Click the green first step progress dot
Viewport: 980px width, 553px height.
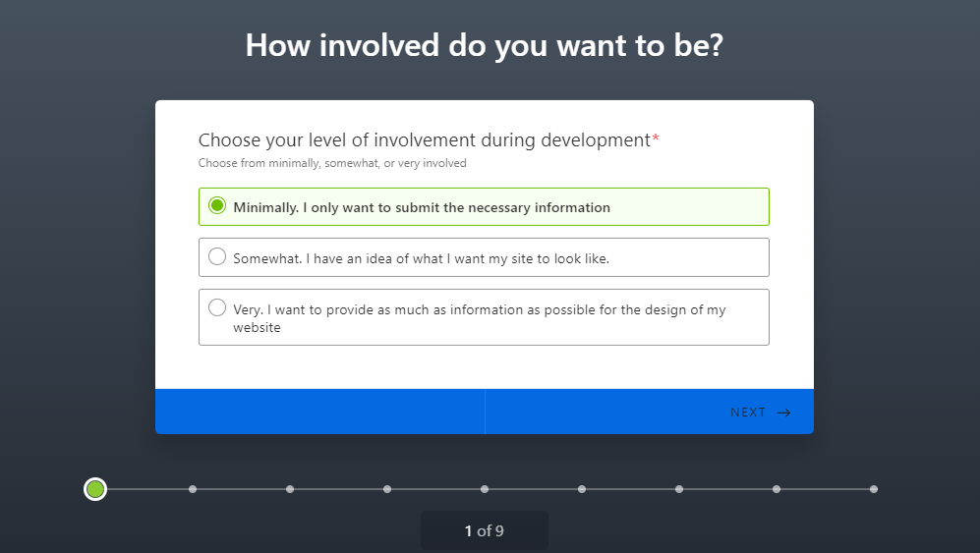(x=95, y=489)
